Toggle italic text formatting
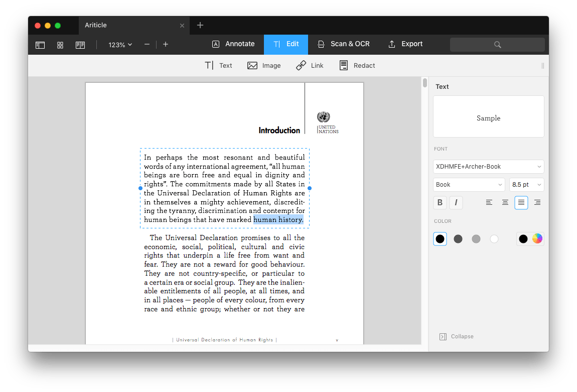This screenshot has width=577, height=392. (x=456, y=202)
